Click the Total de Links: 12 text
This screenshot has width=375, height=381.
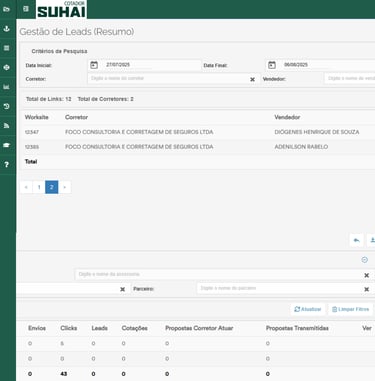pyautogui.click(x=49, y=99)
